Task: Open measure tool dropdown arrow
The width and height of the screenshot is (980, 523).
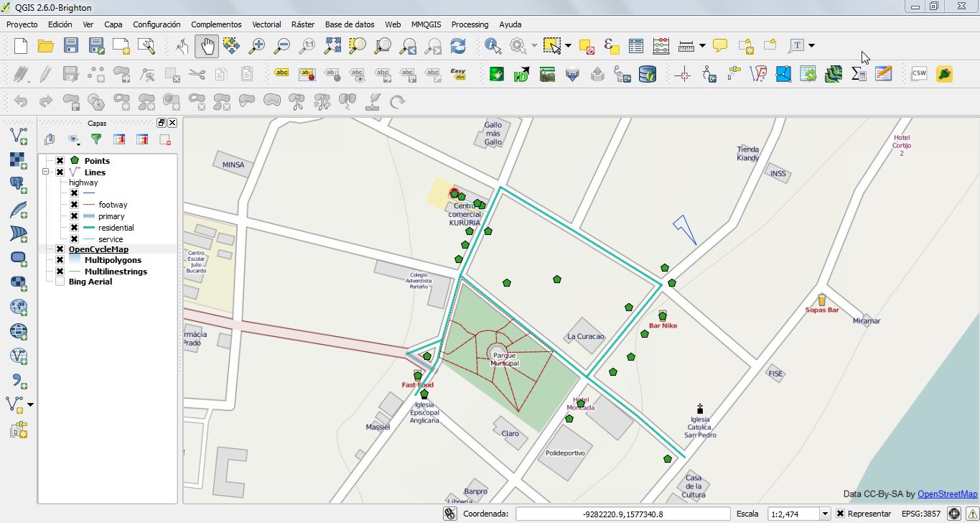Action: (702, 46)
